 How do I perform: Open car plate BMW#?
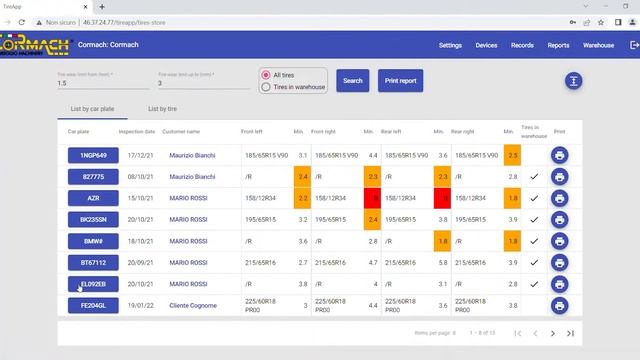click(x=93, y=241)
